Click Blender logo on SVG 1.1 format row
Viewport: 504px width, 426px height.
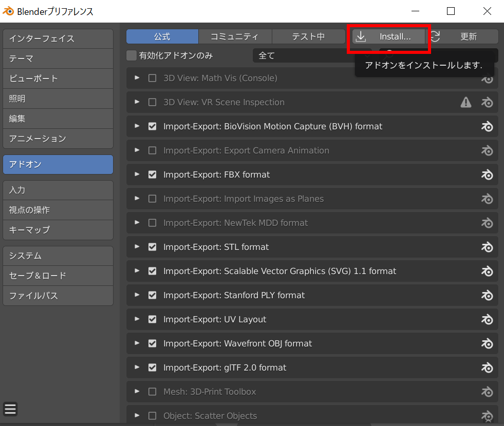487,272
